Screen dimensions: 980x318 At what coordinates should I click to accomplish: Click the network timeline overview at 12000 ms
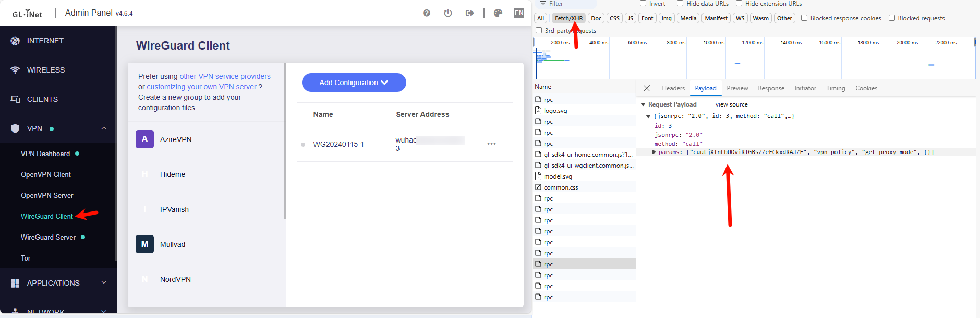click(x=745, y=60)
